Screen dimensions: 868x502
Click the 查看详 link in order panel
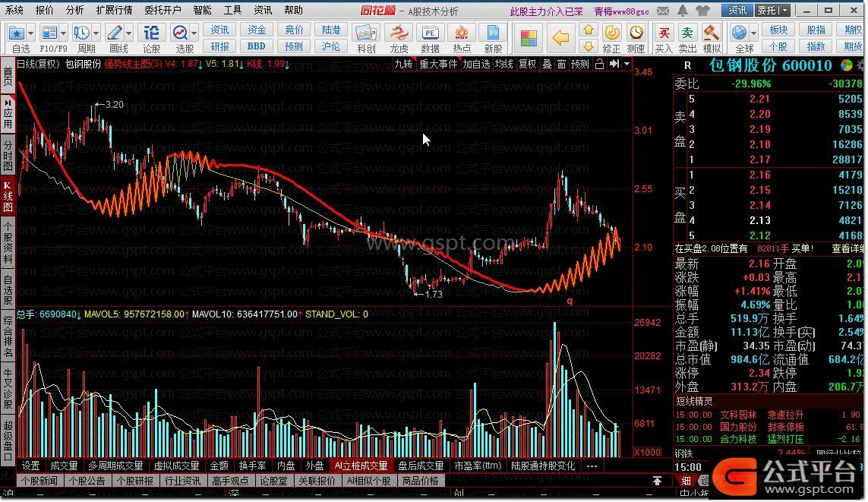click(847, 249)
